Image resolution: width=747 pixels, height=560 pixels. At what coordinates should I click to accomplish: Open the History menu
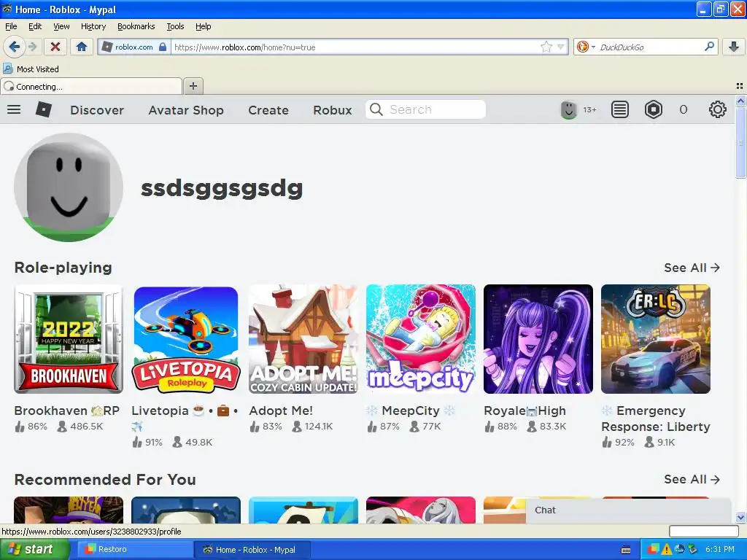(x=93, y=26)
